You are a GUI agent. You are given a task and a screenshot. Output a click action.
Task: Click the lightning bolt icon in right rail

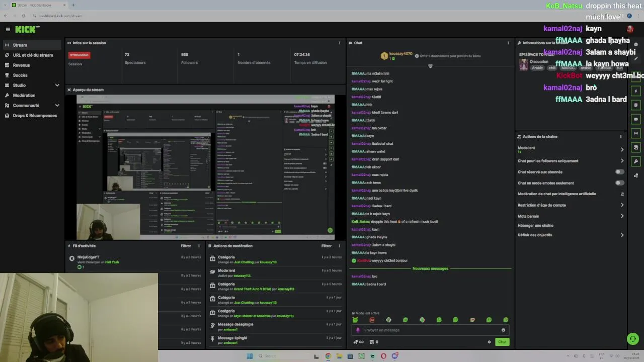point(636,91)
